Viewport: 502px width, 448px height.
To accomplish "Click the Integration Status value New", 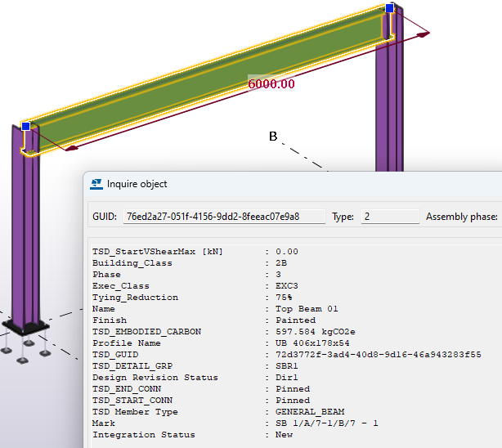I will pyautogui.click(x=284, y=435).
